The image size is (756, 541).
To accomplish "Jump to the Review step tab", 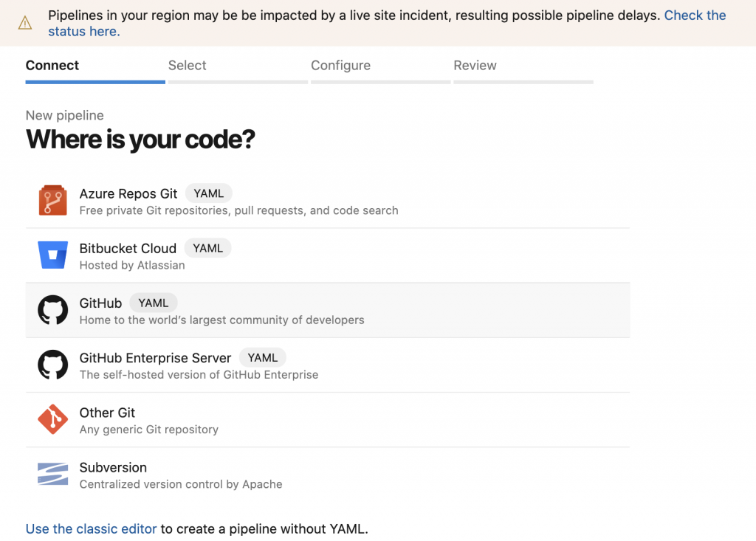I will pos(475,66).
